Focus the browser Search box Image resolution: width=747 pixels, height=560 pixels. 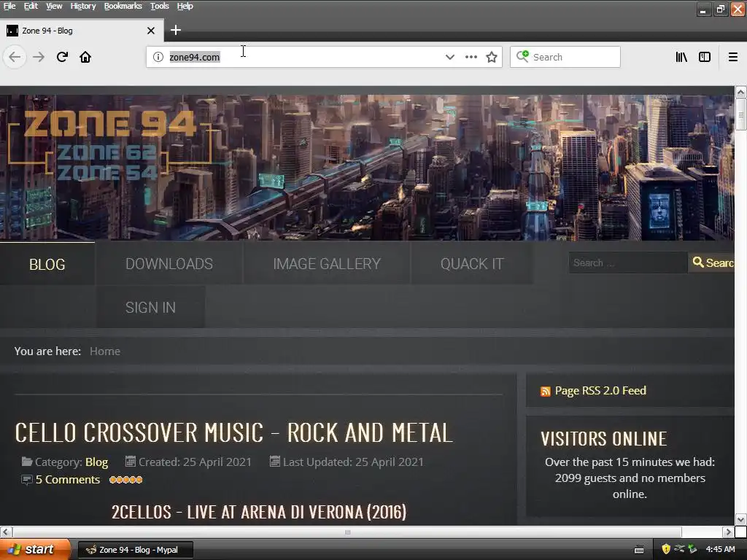(x=565, y=57)
